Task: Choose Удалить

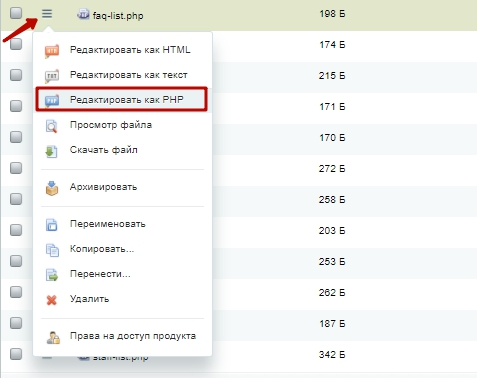Action: click(x=89, y=299)
